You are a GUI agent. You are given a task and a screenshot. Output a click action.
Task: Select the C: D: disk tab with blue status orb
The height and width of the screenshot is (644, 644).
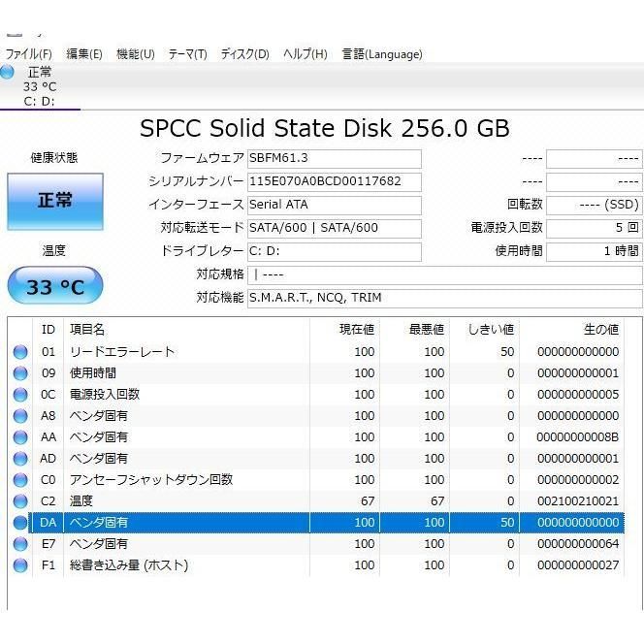[x=40, y=86]
